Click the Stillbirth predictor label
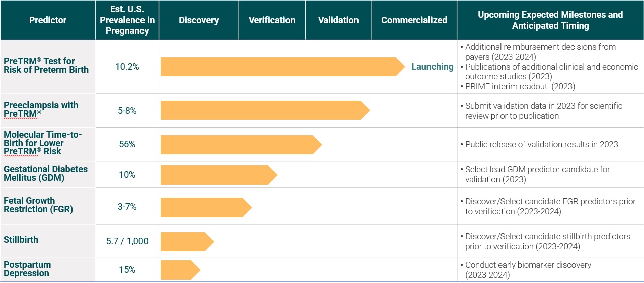The height and width of the screenshot is (283, 644). coord(21,240)
